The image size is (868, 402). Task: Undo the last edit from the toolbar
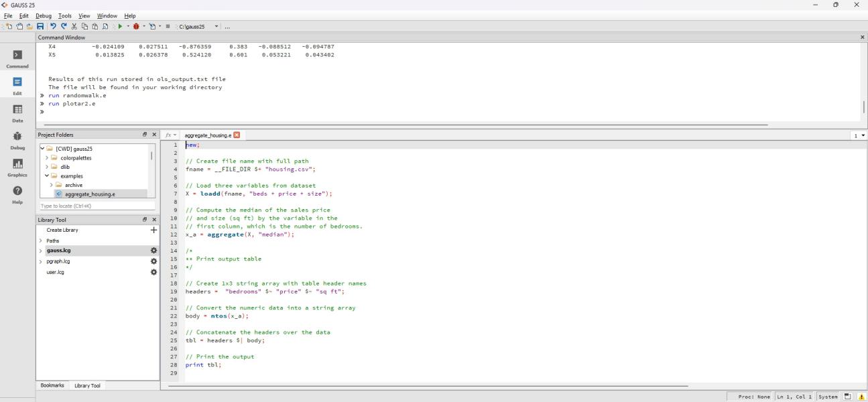click(x=53, y=26)
